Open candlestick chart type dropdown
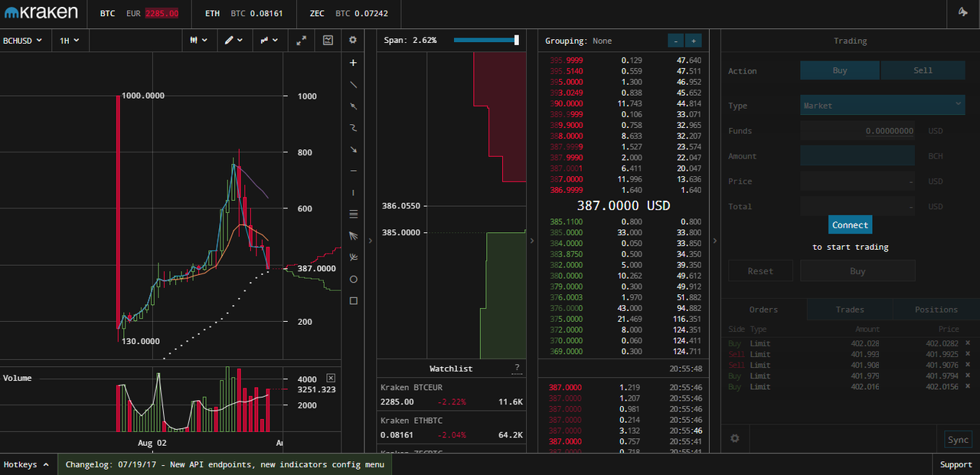This screenshot has width=980, height=475. 198,40
